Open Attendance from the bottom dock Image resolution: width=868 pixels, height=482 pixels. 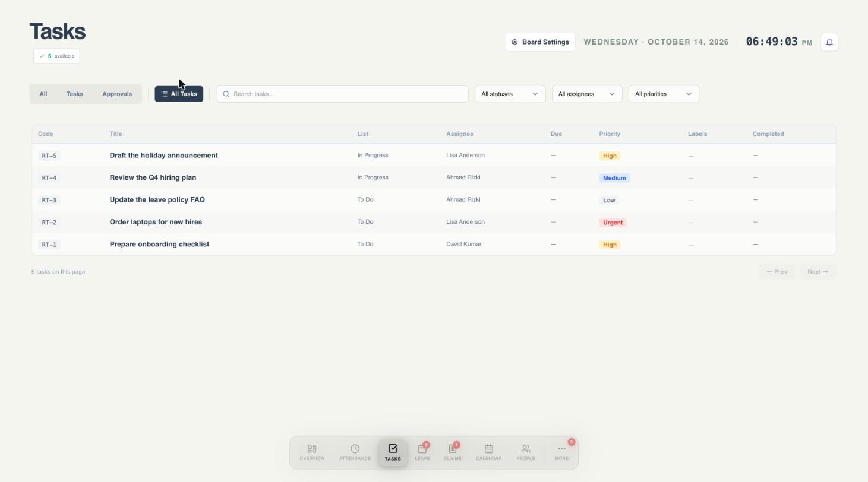tap(355, 452)
